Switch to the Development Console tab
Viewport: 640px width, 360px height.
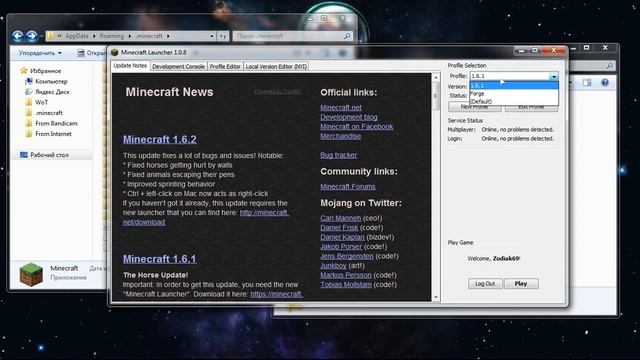pyautogui.click(x=178, y=67)
